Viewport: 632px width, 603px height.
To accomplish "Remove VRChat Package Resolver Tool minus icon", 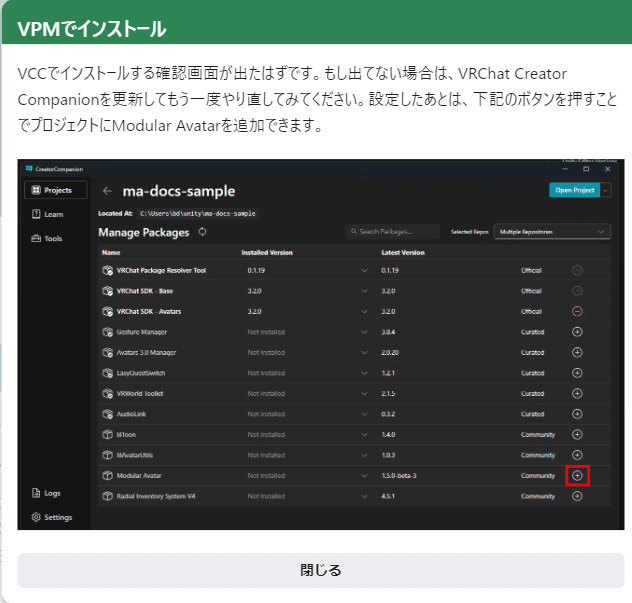I will 577,270.
